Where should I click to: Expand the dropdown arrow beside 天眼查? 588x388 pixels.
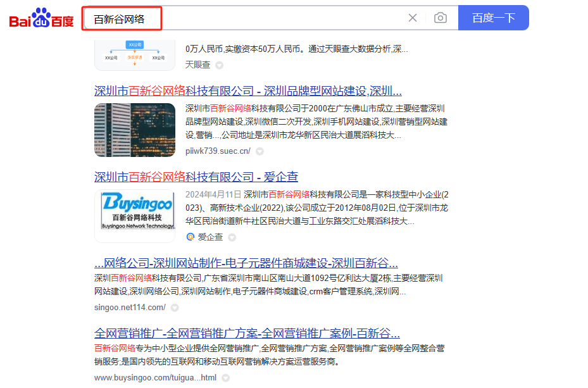pyautogui.click(x=220, y=65)
